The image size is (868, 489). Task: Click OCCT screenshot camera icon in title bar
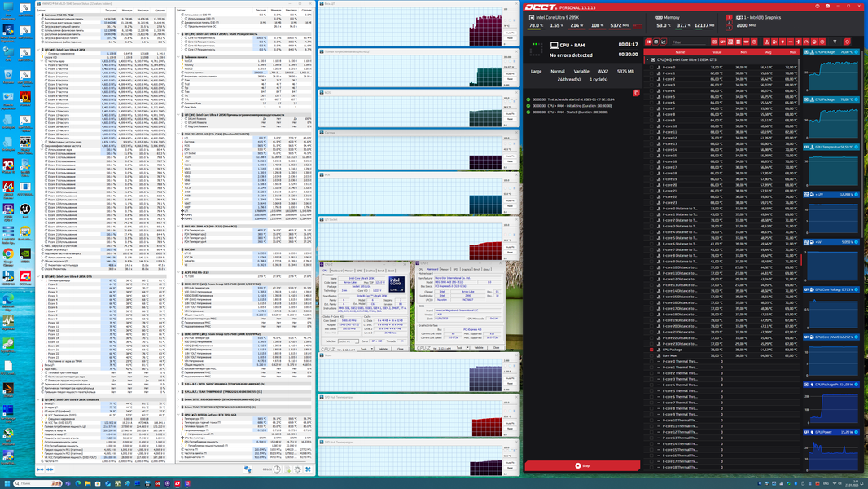click(827, 6)
